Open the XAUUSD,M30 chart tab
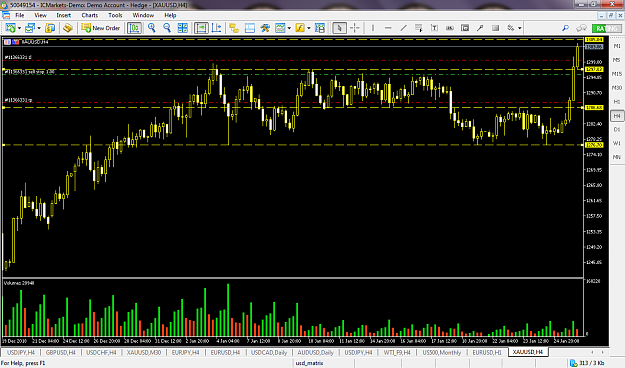625x368 pixels. point(143,352)
